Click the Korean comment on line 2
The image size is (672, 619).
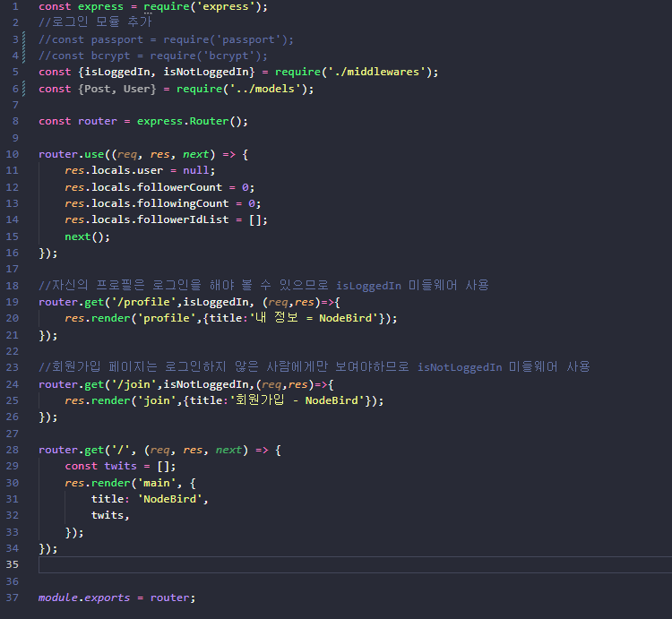[95, 21]
